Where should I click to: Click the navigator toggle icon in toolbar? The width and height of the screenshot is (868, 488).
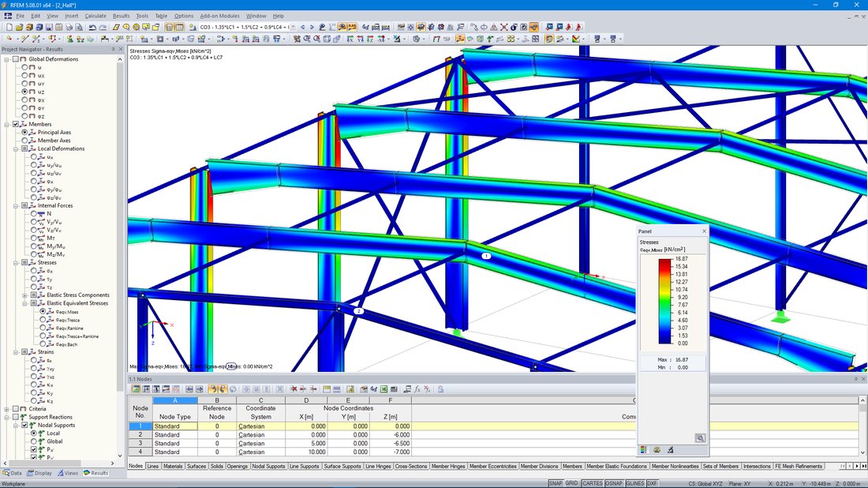pos(170,27)
